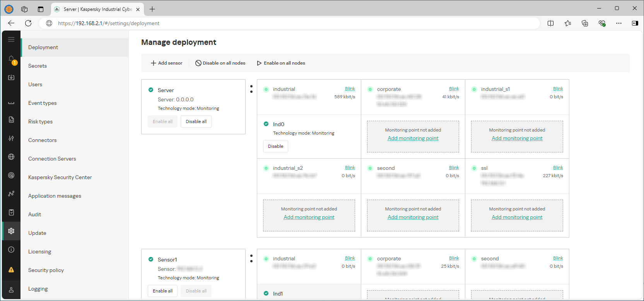Open the Connectors settings section
The width and height of the screenshot is (644, 301).
click(x=43, y=140)
